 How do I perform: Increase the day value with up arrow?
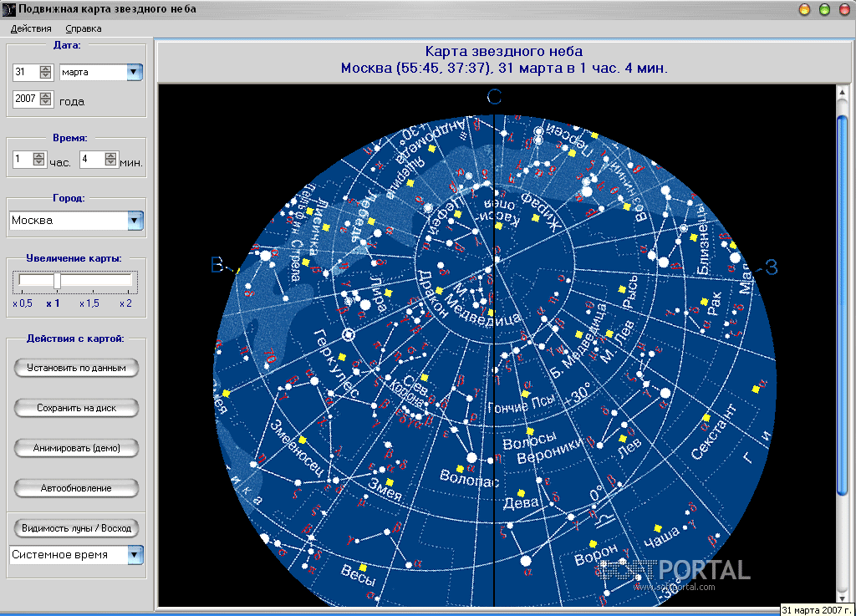[x=46, y=69]
